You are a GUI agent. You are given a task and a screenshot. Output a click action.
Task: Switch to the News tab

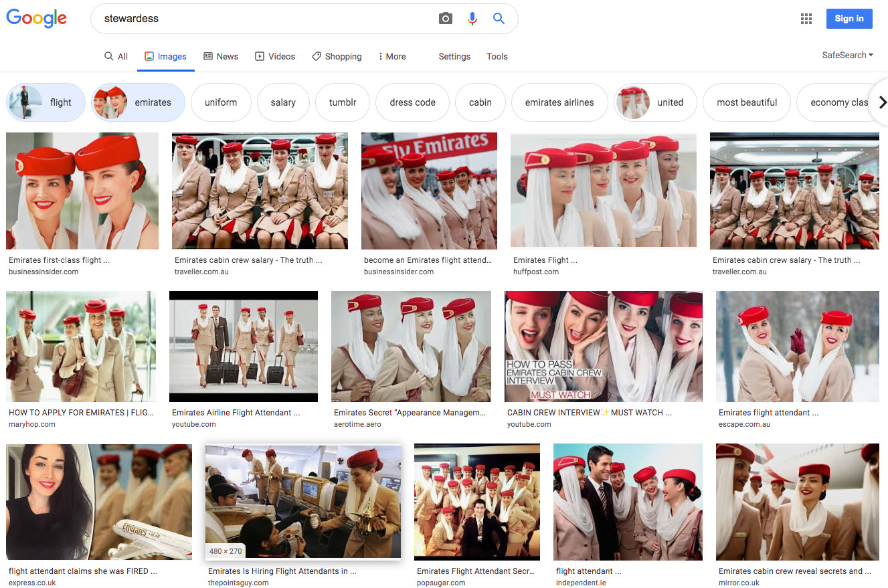(221, 57)
